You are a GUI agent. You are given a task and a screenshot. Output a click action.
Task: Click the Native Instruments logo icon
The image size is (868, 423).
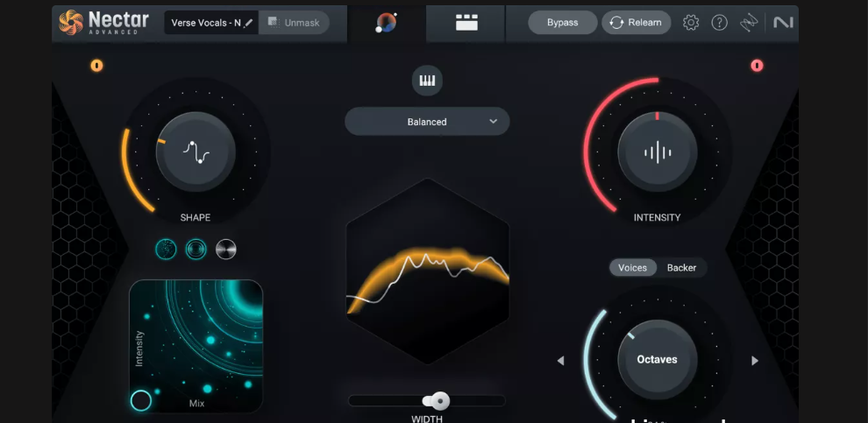(783, 23)
